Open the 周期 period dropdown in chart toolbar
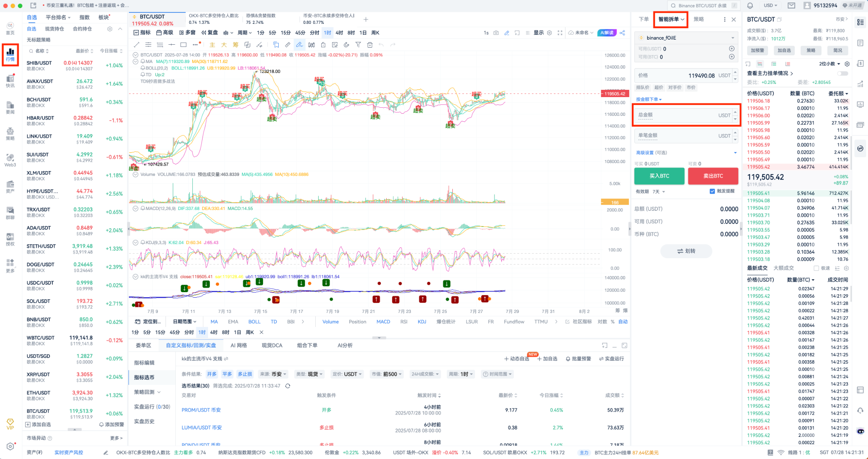Image resolution: width=868 pixels, height=459 pixels. point(245,33)
